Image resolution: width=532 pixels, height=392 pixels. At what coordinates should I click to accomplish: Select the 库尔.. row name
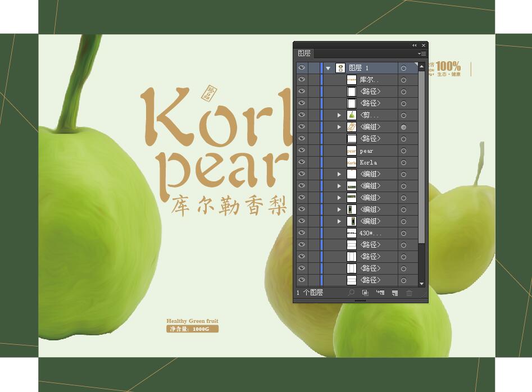[369, 80]
